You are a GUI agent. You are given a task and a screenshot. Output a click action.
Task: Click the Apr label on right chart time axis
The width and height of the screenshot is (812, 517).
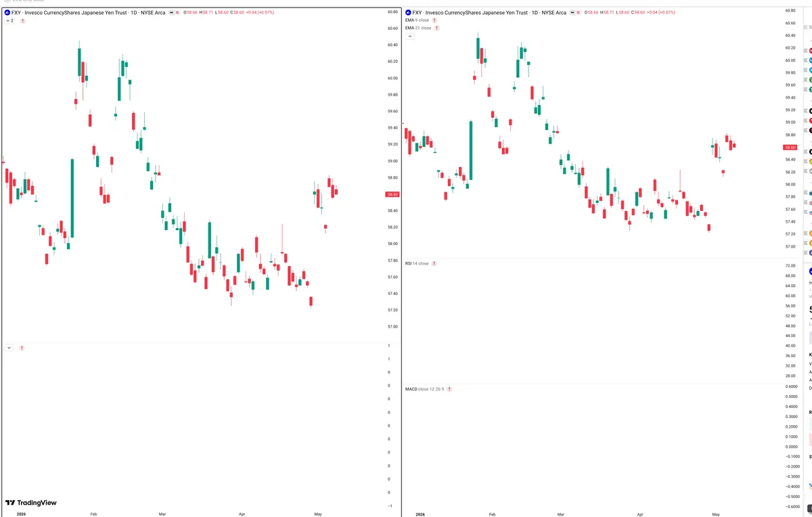tap(640, 514)
